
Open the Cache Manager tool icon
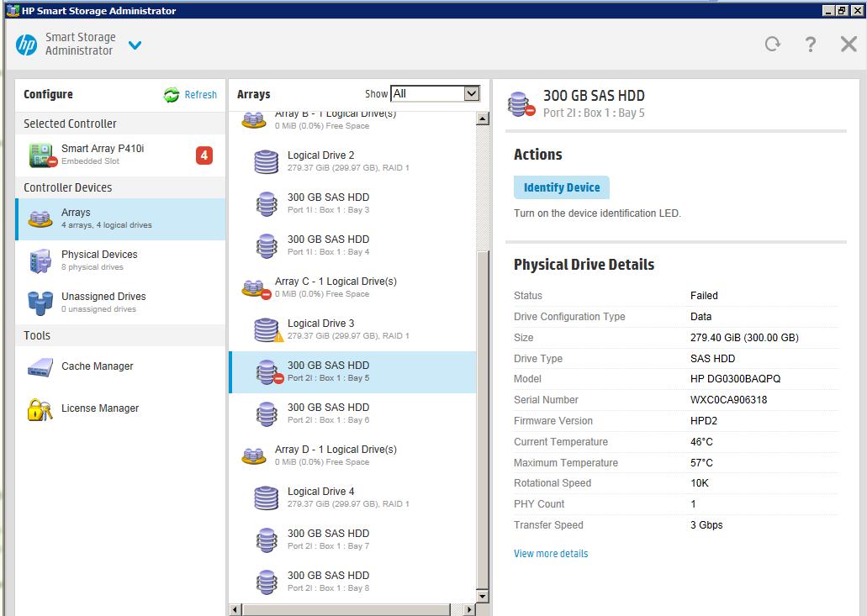(40, 367)
